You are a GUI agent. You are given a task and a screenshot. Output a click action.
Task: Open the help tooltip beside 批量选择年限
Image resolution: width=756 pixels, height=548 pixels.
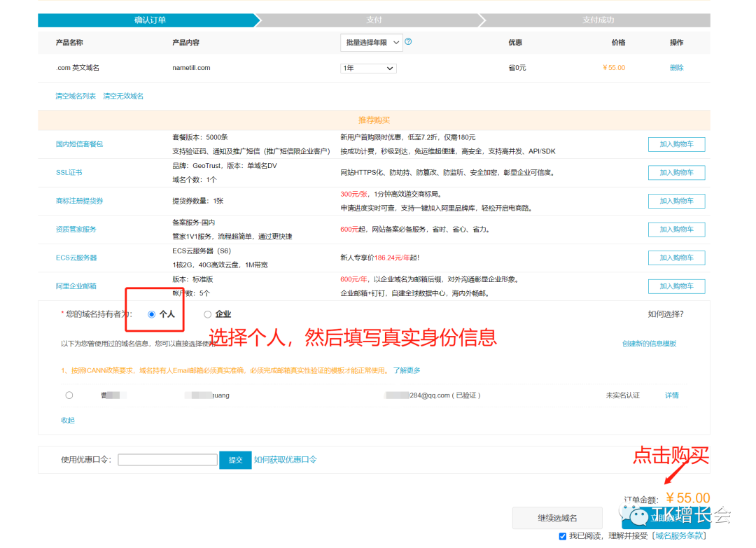tap(408, 42)
